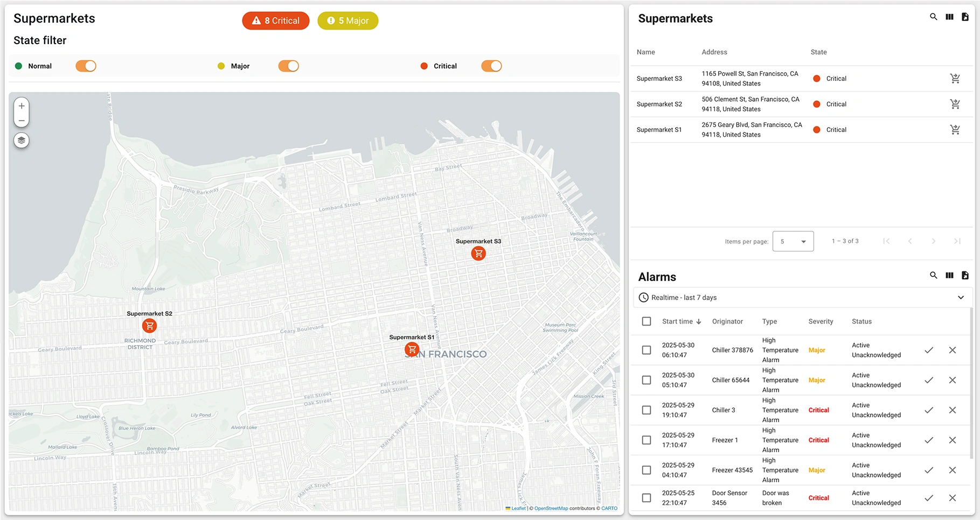This screenshot has height=520, width=980.
Task: Select the Supermarket S2 marker on the map
Action: coord(149,326)
